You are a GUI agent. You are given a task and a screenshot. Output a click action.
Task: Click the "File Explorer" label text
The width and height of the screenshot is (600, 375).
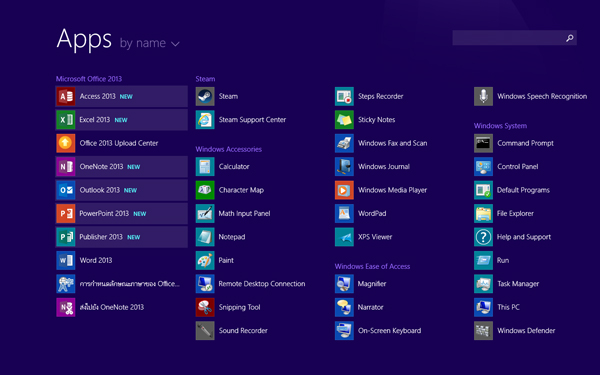click(x=515, y=214)
